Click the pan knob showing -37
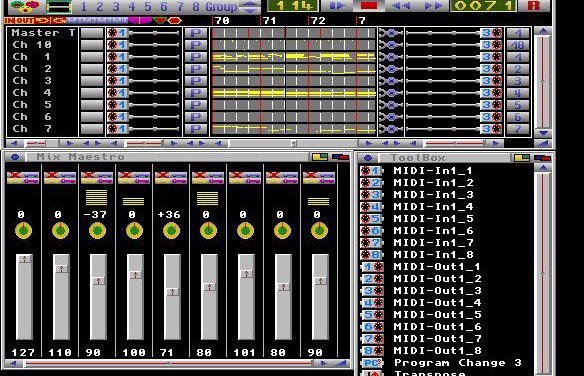Image resolution: width=584 pixels, height=376 pixels. (97, 230)
